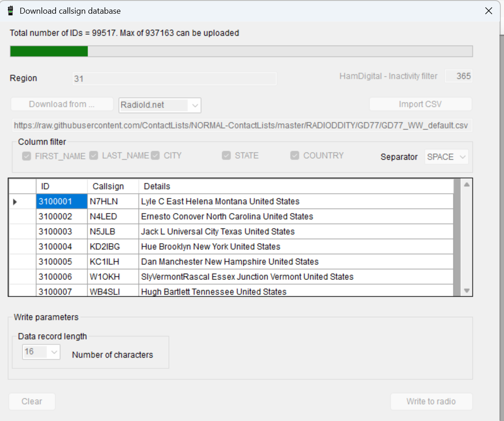
Task: Click the Write to radio button
Action: click(431, 401)
